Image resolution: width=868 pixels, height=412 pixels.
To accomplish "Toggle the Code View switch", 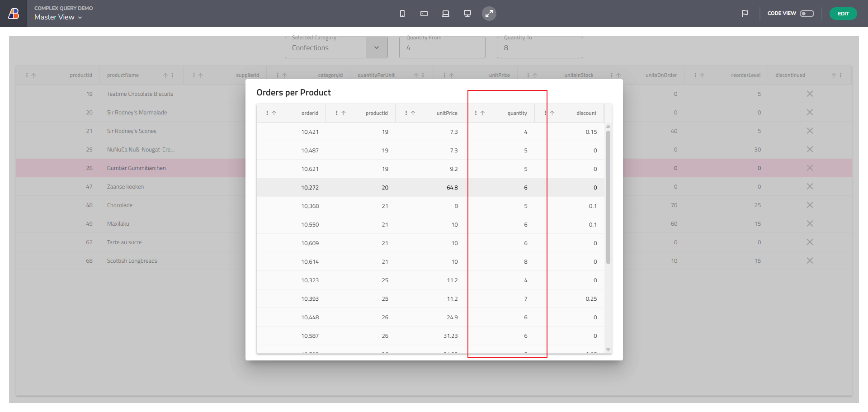I will (807, 14).
